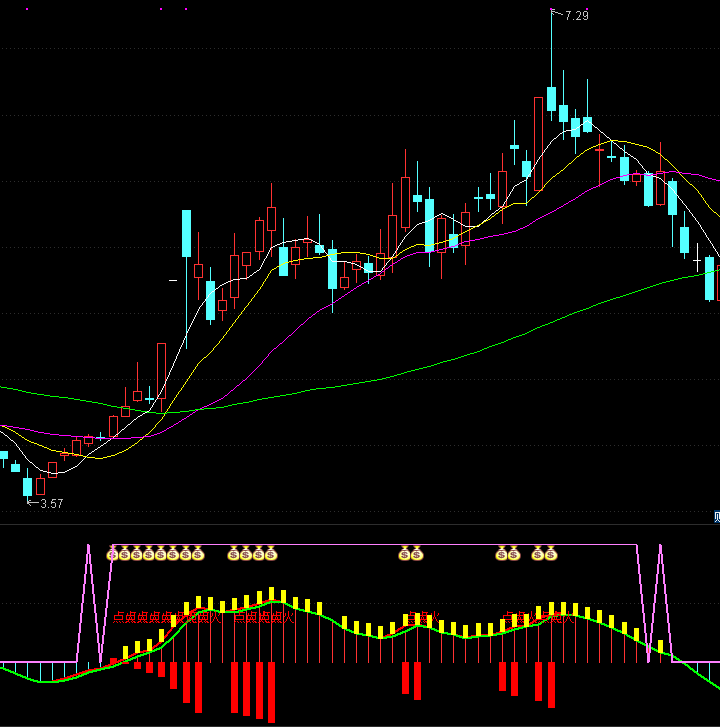Click left money bag of the middle pair
This screenshot has width=720, height=727.
[x=404, y=553]
